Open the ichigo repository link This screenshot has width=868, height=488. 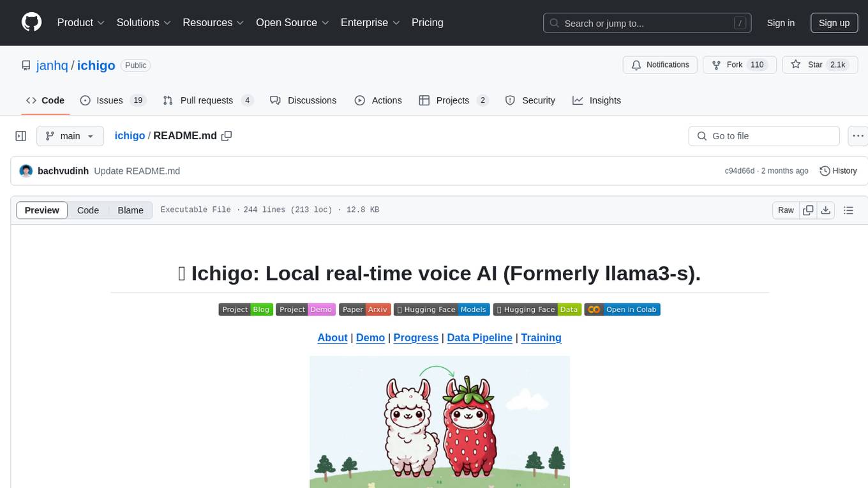point(96,65)
